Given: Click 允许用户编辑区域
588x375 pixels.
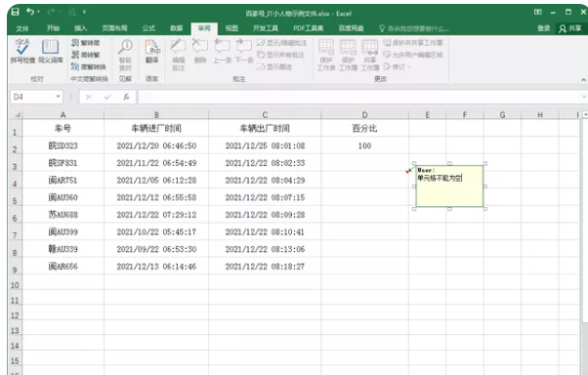Looking at the screenshot, I should point(413,55).
